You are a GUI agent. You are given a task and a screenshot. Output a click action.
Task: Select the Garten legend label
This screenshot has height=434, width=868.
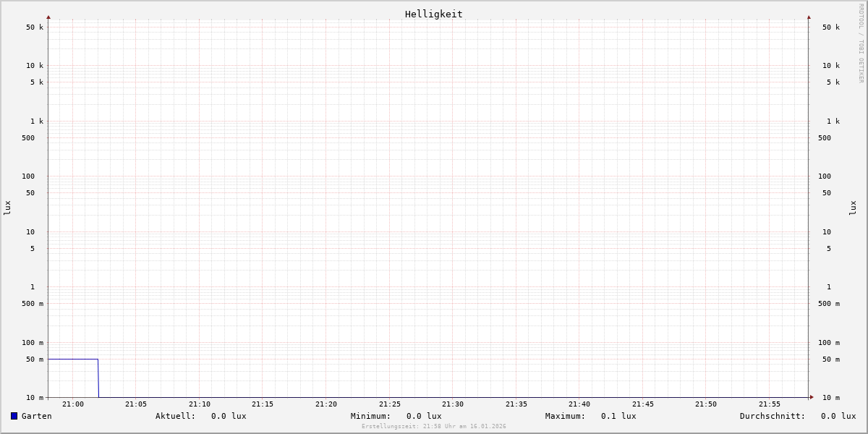click(36, 416)
